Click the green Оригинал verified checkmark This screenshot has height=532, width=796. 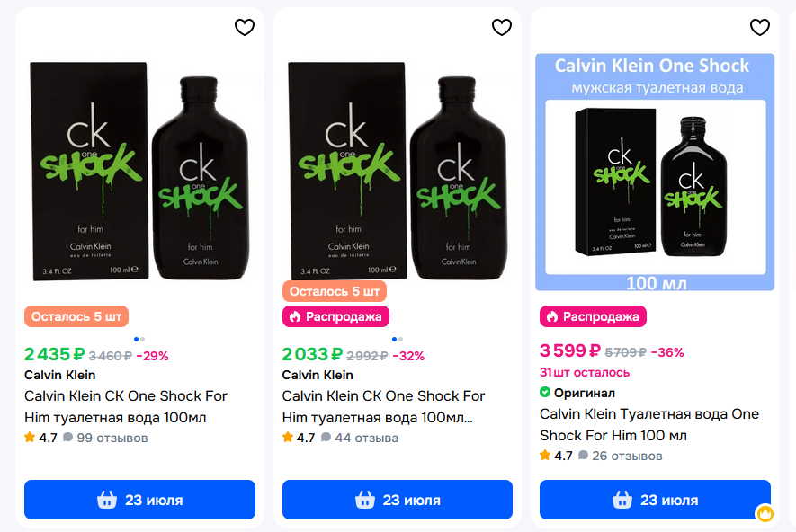545,393
